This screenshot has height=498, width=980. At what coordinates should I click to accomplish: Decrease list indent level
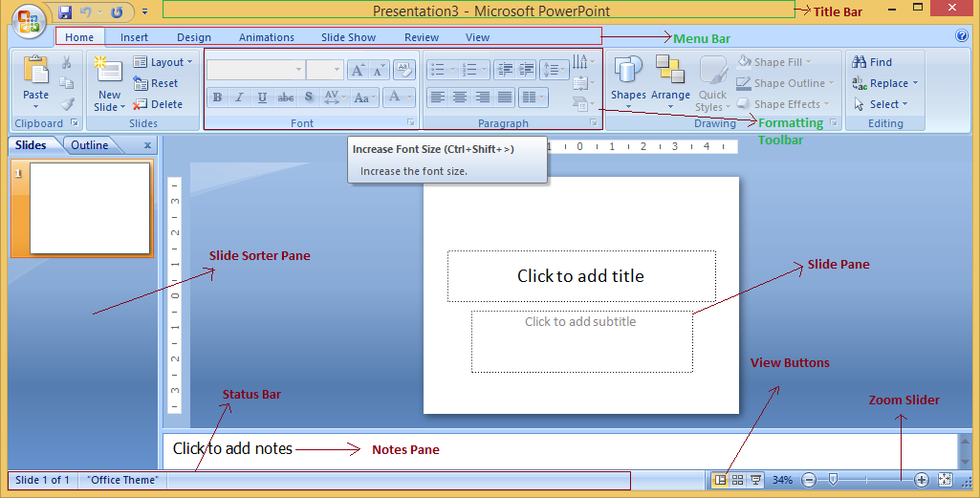pos(505,70)
